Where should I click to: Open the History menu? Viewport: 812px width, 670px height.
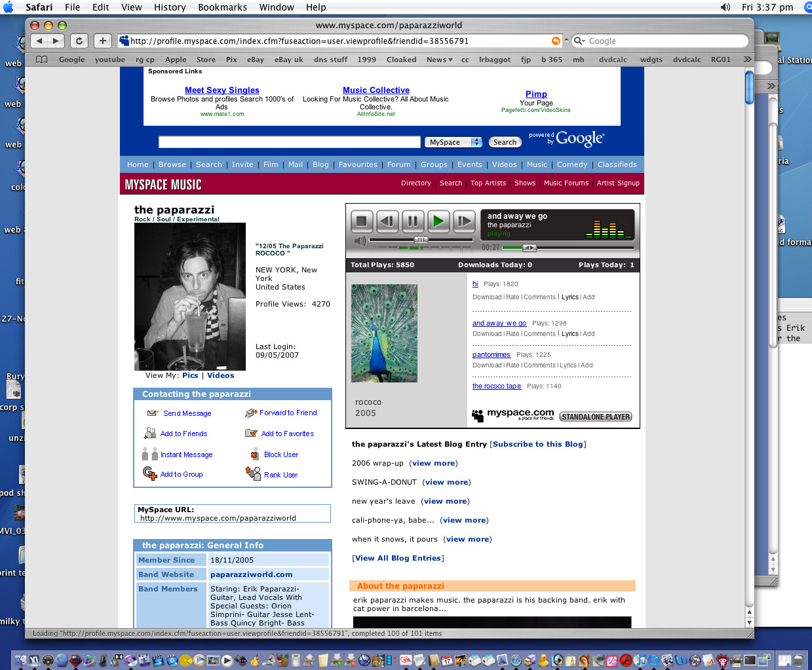click(x=170, y=7)
